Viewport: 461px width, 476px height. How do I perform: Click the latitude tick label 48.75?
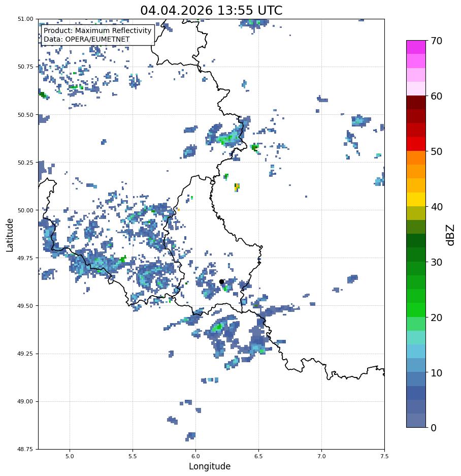tap(25, 449)
